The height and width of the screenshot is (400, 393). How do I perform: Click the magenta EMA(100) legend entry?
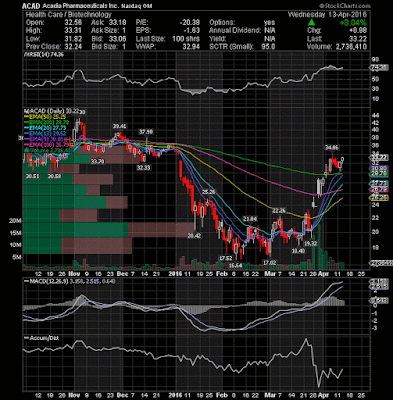coord(46,145)
